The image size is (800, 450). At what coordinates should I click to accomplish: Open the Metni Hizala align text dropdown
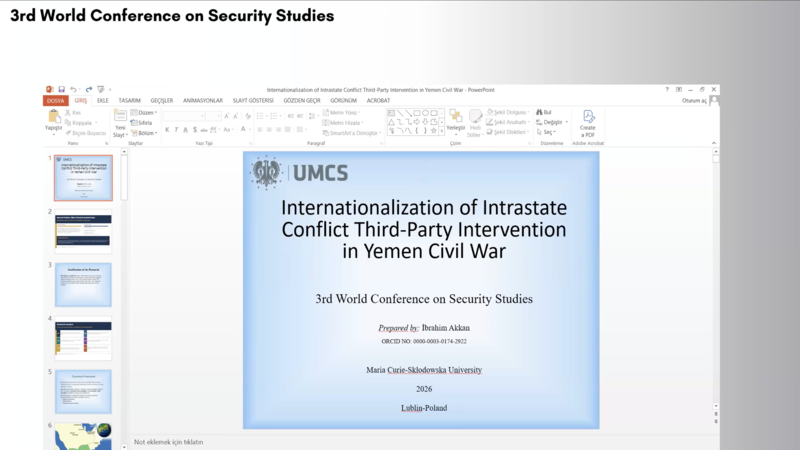(x=343, y=123)
